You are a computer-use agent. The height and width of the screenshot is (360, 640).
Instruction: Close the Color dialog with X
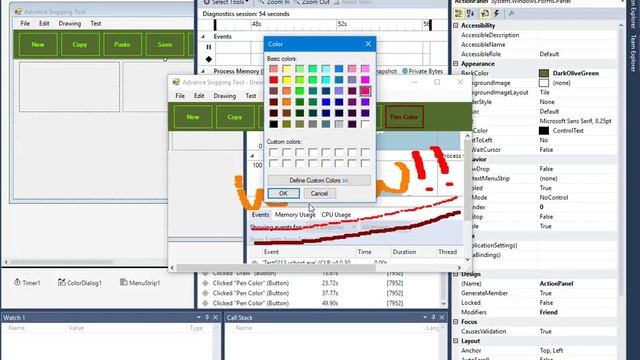(x=368, y=44)
